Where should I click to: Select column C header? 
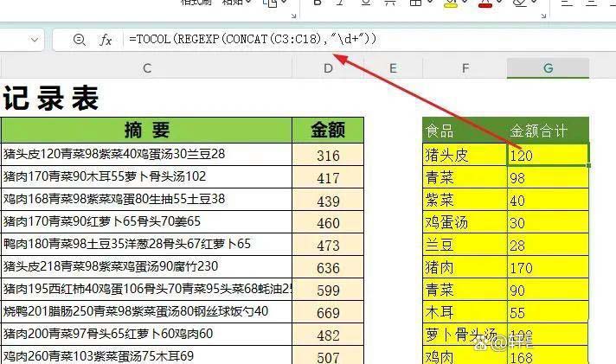(x=147, y=68)
